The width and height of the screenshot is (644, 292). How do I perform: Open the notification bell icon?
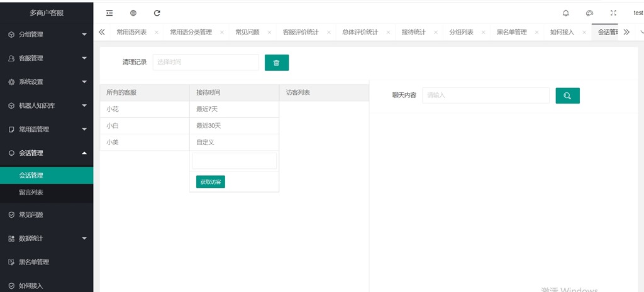point(566,13)
